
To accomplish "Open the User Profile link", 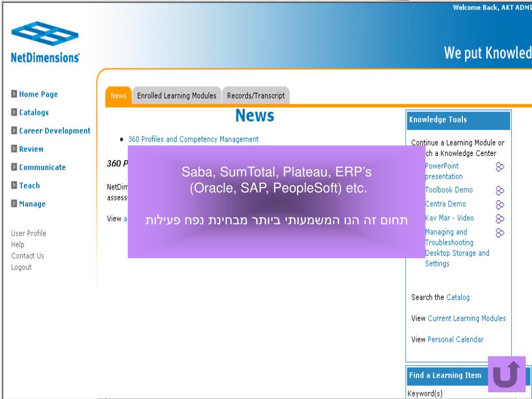I will click(29, 233).
